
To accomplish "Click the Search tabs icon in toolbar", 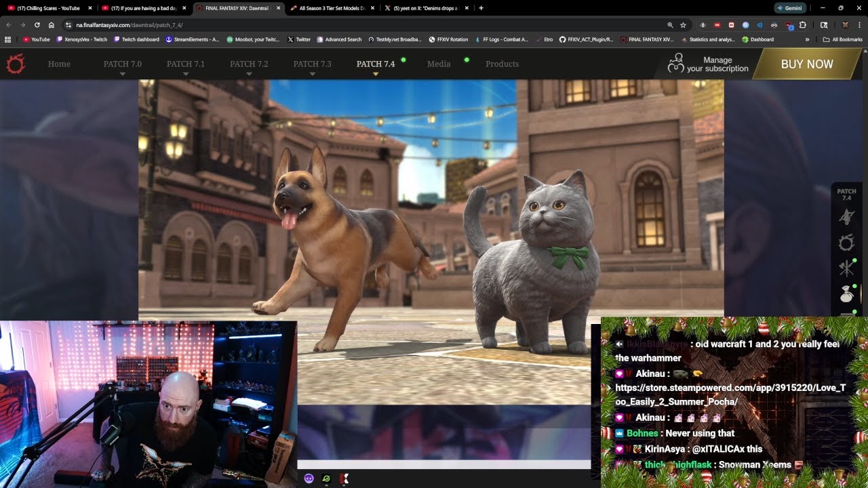I will (x=824, y=24).
